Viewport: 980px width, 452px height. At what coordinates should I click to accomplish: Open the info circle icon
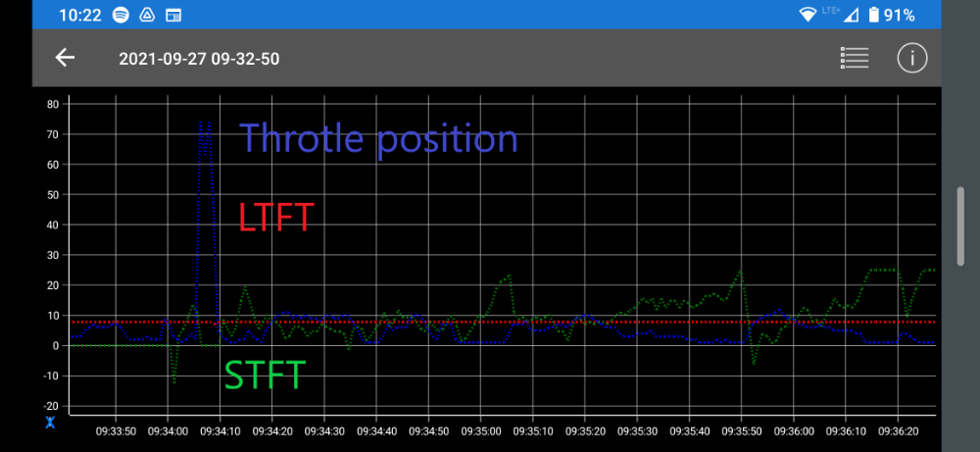point(911,58)
